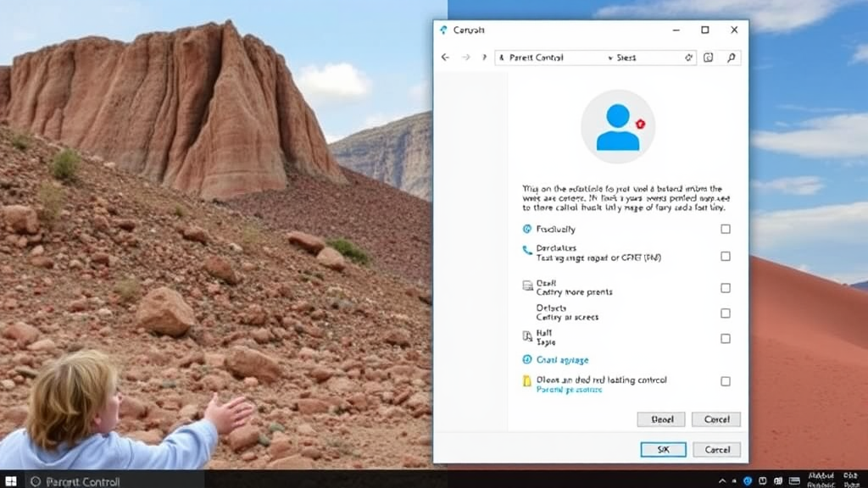Tick the bottom parental control checkbox
Image resolution: width=868 pixels, height=488 pixels.
coord(725,380)
